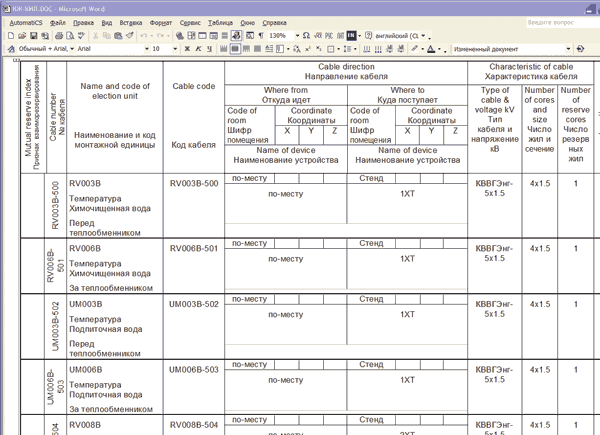The height and width of the screenshot is (435, 600).
Task: Click the EN language indicator icon
Action: pos(351,36)
